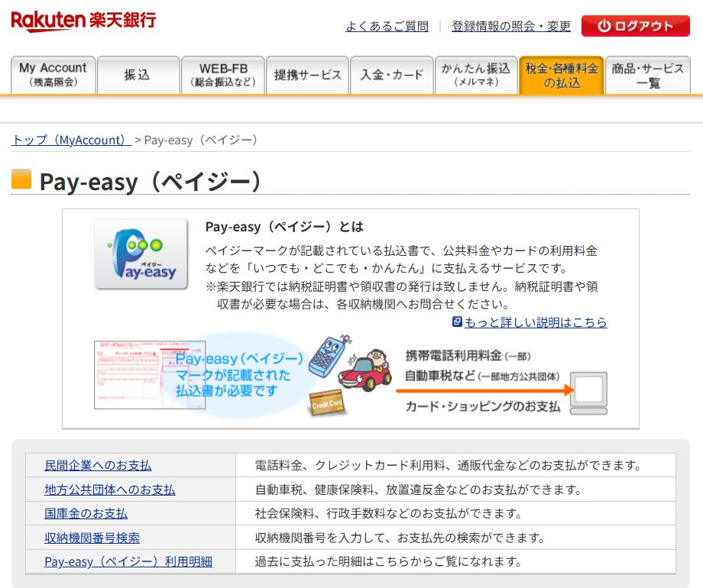
Task: Click the orange square beside Pay-easy heading
Action: (x=21, y=179)
